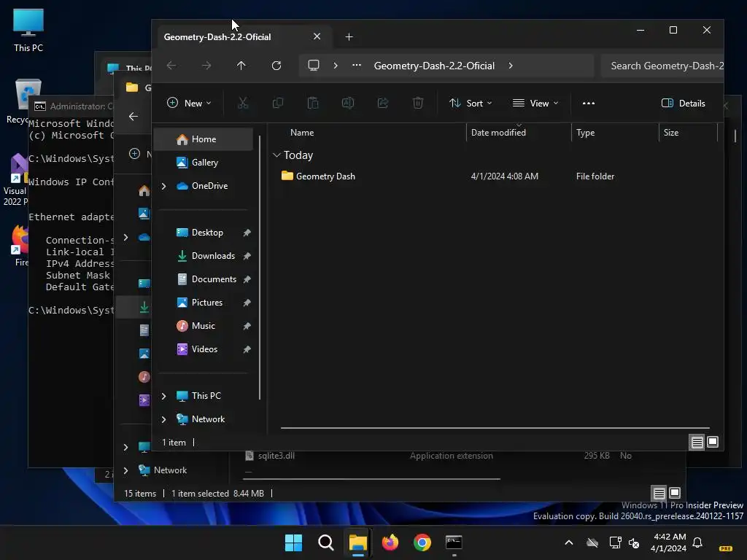
Task: Click the Paste clipboard icon
Action: point(313,103)
